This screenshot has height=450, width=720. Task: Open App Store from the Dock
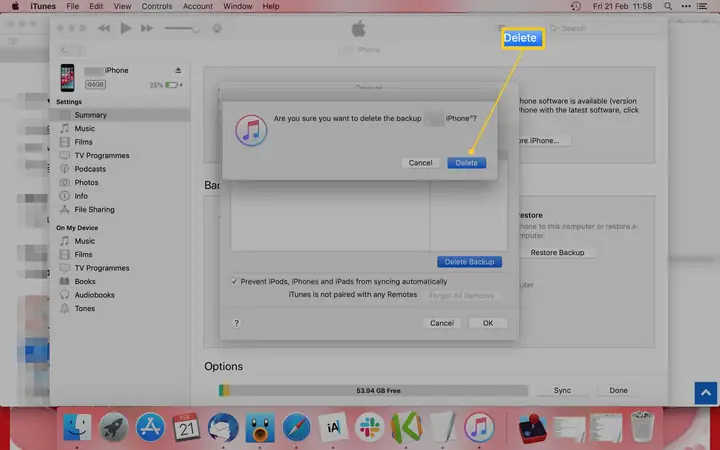(x=150, y=427)
